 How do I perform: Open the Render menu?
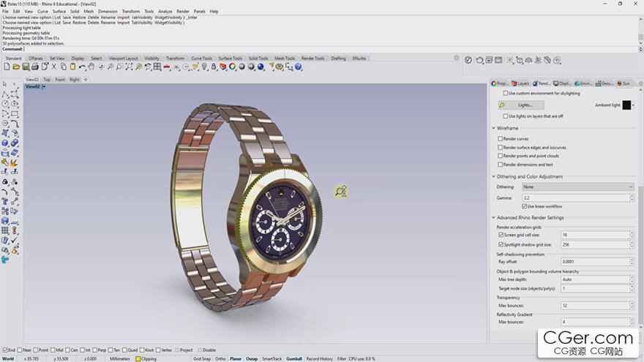click(x=183, y=12)
